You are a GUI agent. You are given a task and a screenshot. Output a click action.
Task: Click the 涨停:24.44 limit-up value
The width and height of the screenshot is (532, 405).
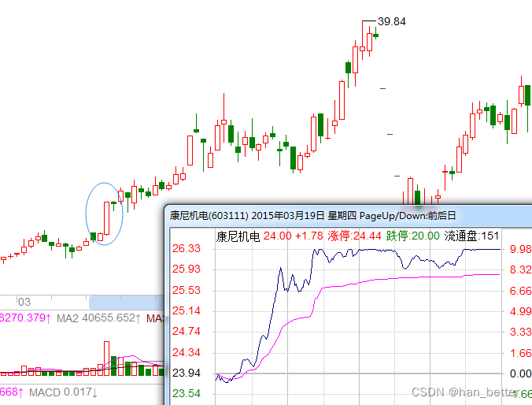coord(354,236)
